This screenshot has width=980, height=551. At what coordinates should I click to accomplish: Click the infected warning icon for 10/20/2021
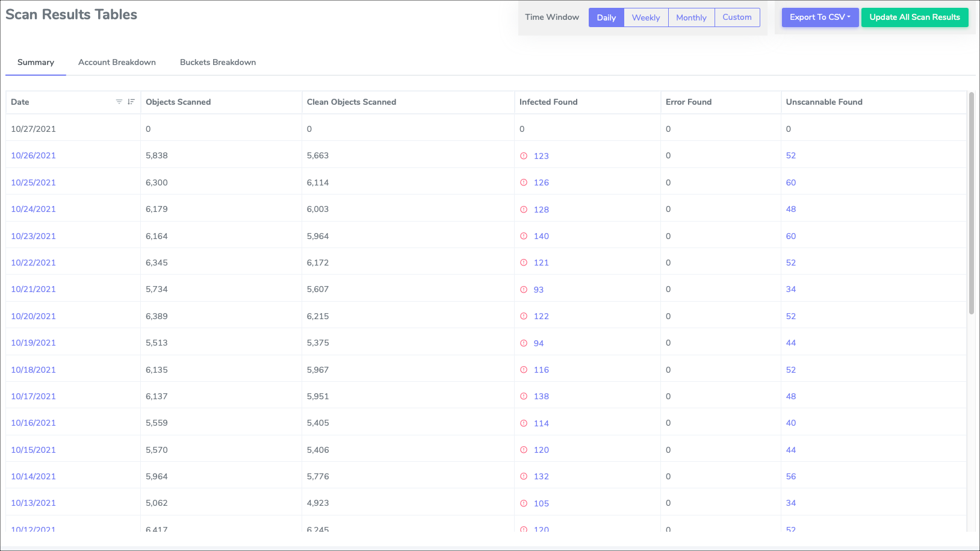(x=524, y=316)
